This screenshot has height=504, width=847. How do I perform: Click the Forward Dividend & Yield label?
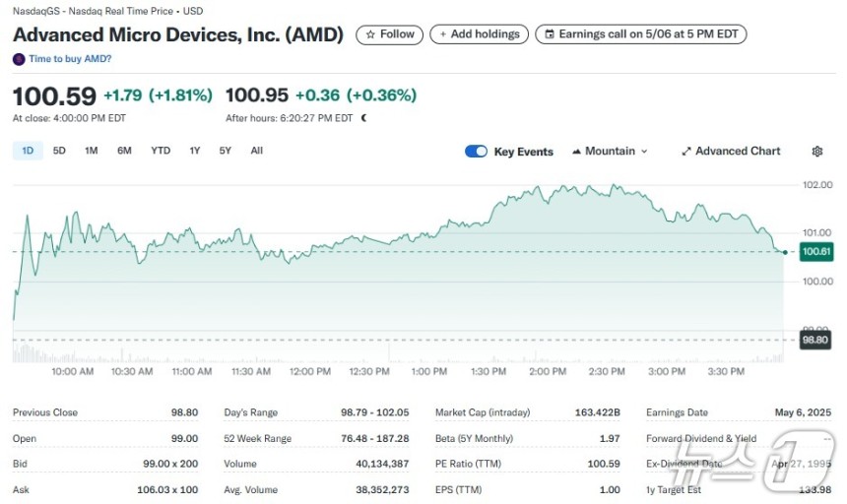point(701,439)
